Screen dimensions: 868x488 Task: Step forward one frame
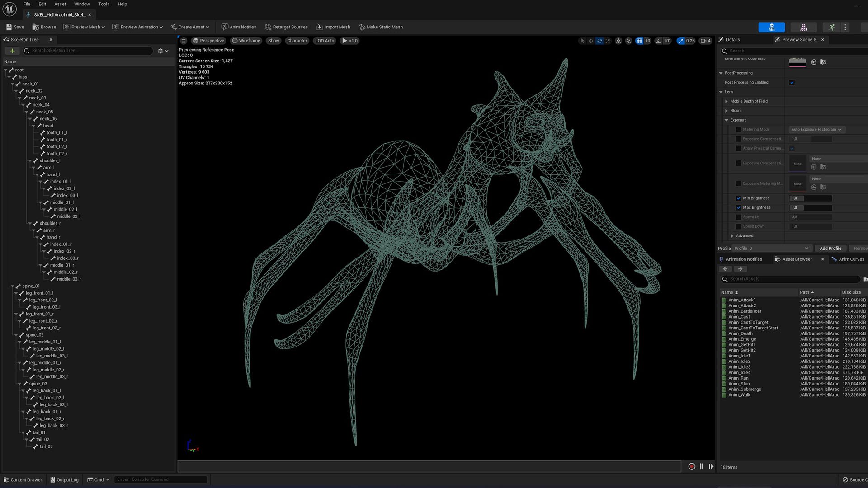711,466
